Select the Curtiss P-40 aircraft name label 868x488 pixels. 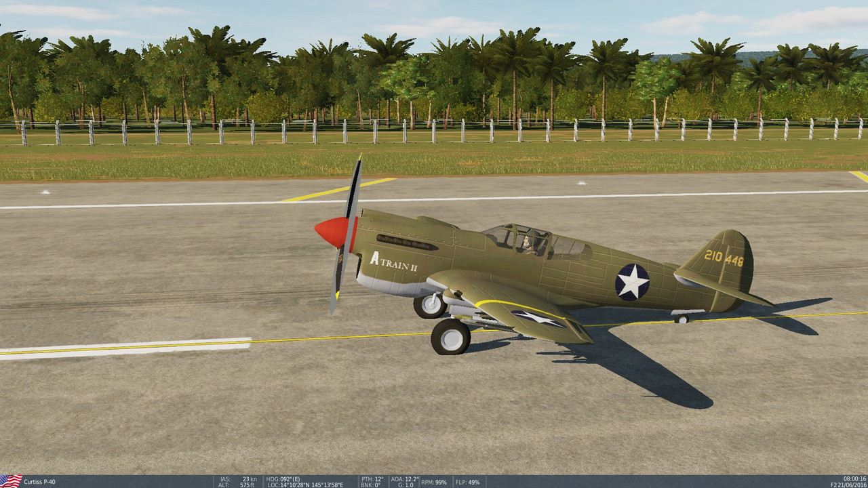[x=39, y=482]
